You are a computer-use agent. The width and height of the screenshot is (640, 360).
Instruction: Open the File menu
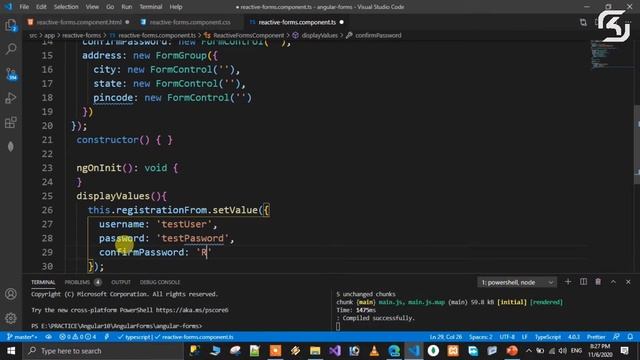[24, 7]
